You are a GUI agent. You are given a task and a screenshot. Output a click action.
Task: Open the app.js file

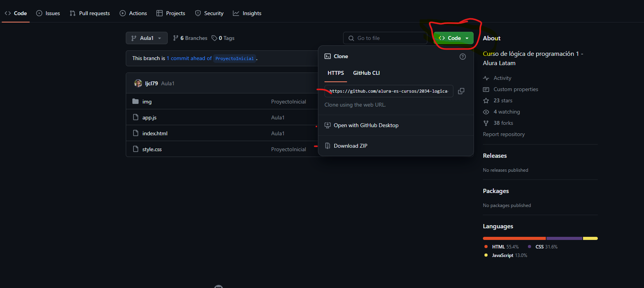pos(149,117)
